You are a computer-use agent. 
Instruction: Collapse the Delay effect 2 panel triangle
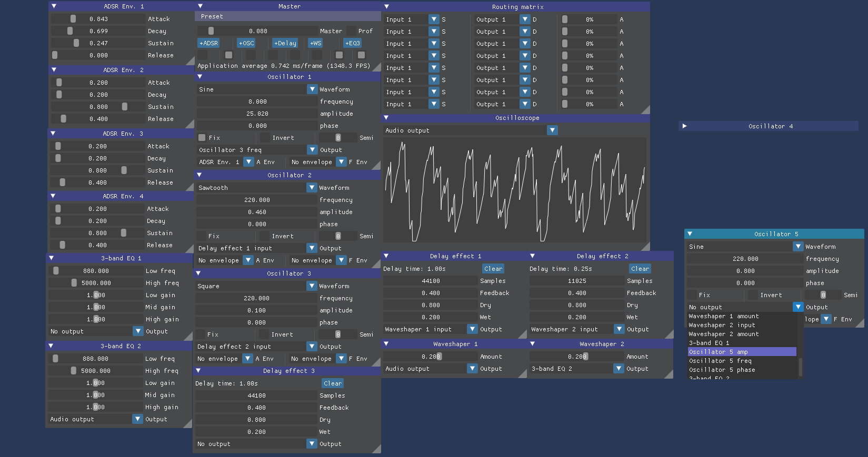(533, 256)
